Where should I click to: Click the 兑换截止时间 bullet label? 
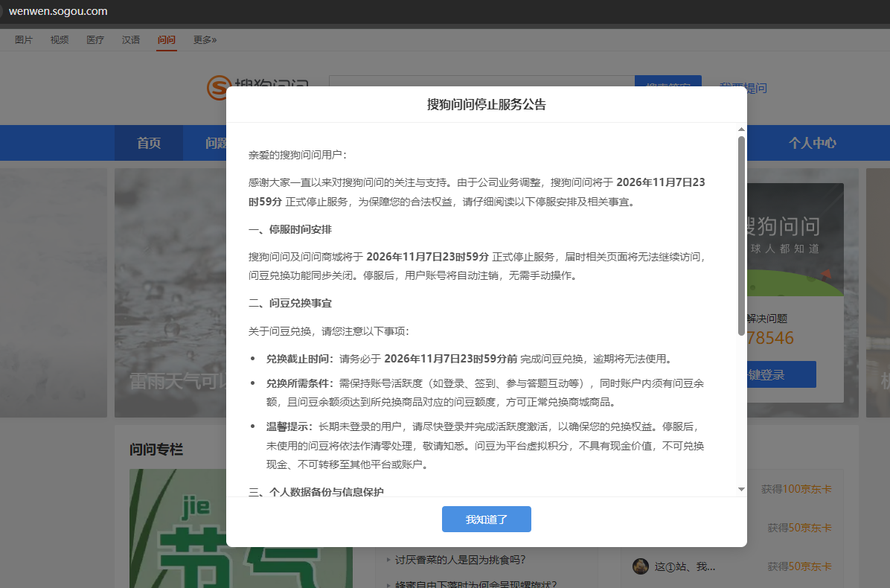point(300,359)
